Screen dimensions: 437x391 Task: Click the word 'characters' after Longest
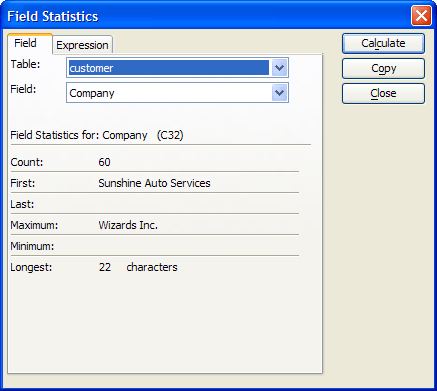(x=152, y=267)
